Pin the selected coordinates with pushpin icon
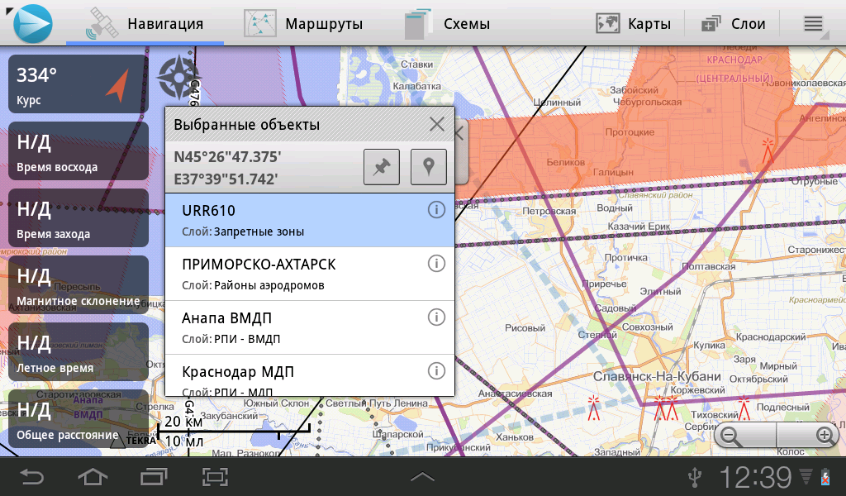846x496 pixels. click(380, 167)
